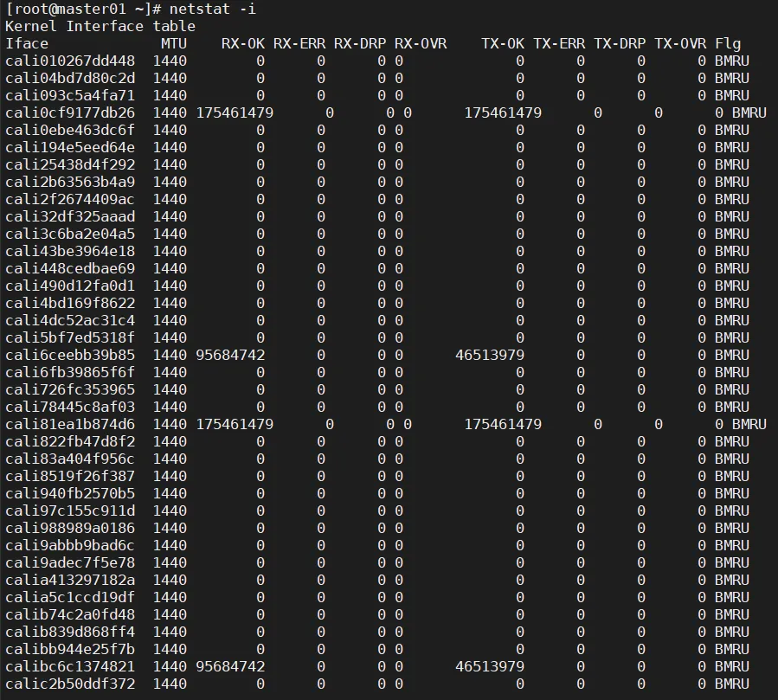
Task: Click the 'MTU' column header
Action: point(174,43)
